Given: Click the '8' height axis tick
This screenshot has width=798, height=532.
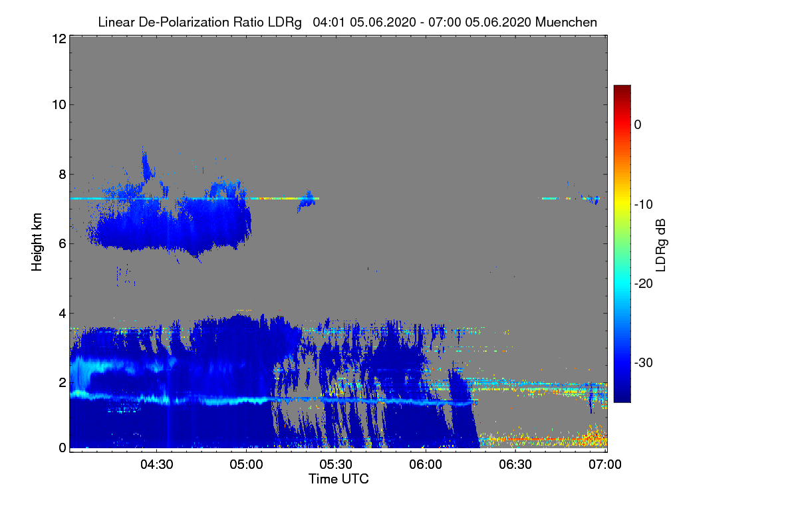Looking at the screenshot, I should pos(62,174).
